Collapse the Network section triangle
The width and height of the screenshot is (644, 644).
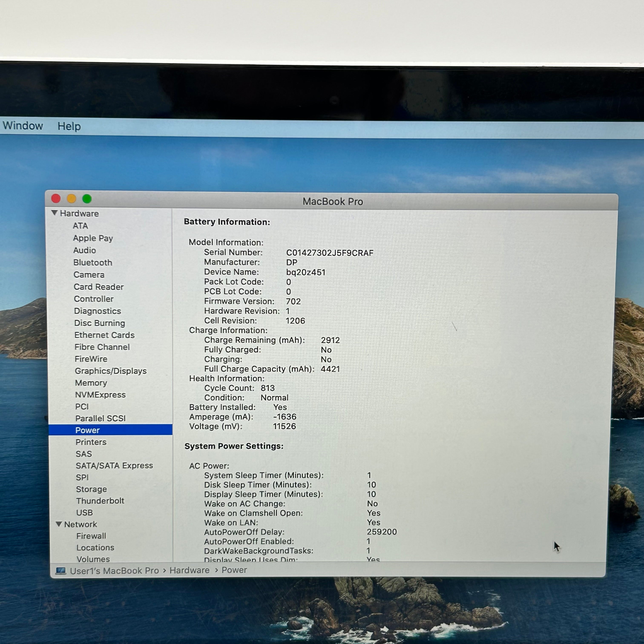(59, 524)
